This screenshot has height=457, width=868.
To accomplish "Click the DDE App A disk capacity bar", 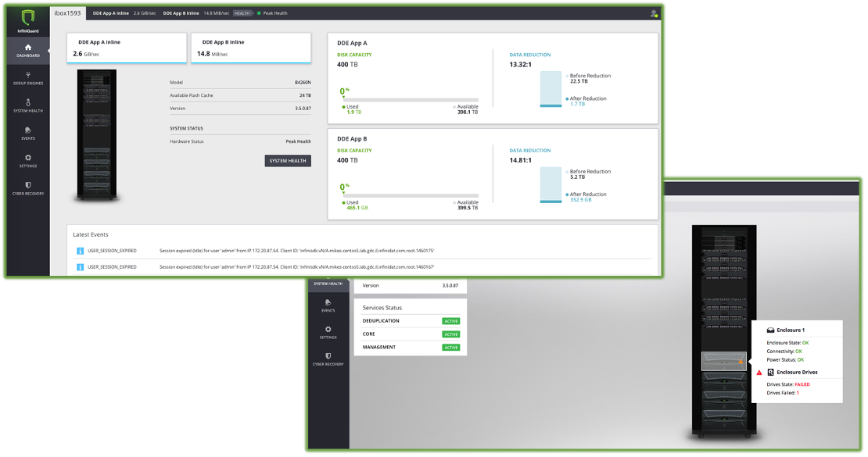I will point(411,100).
